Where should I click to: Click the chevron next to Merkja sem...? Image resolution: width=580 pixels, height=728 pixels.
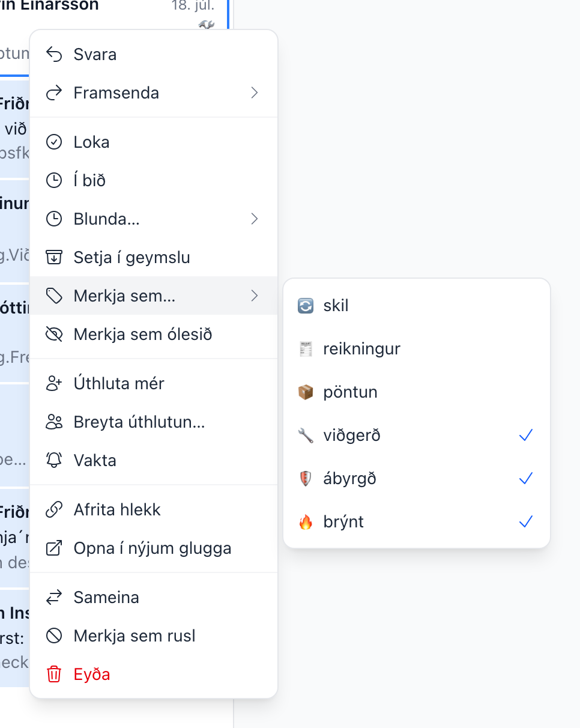(255, 296)
